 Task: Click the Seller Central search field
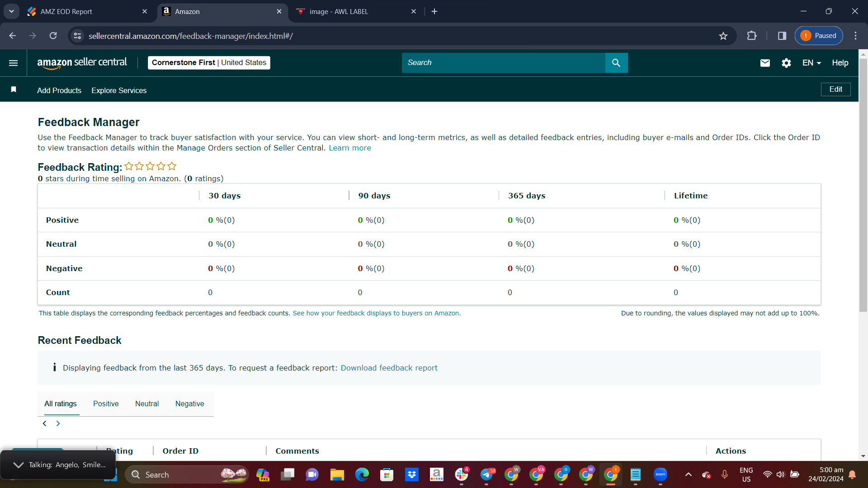click(x=503, y=63)
